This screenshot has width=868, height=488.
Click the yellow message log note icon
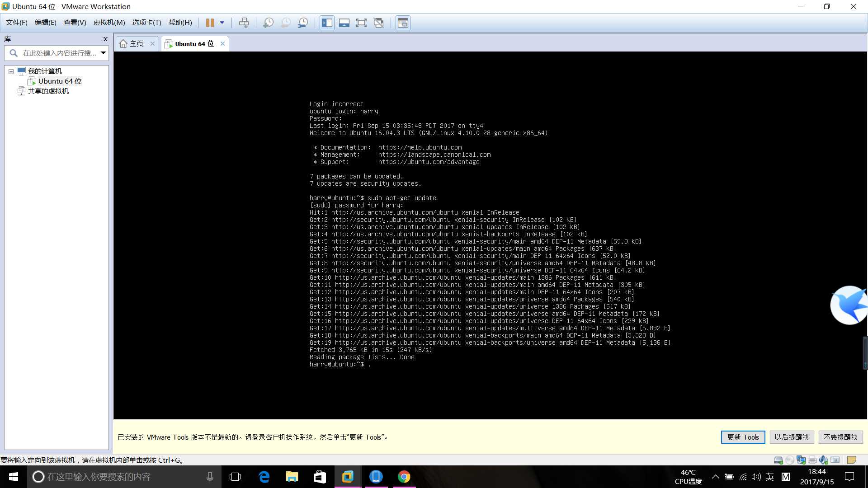click(852, 460)
